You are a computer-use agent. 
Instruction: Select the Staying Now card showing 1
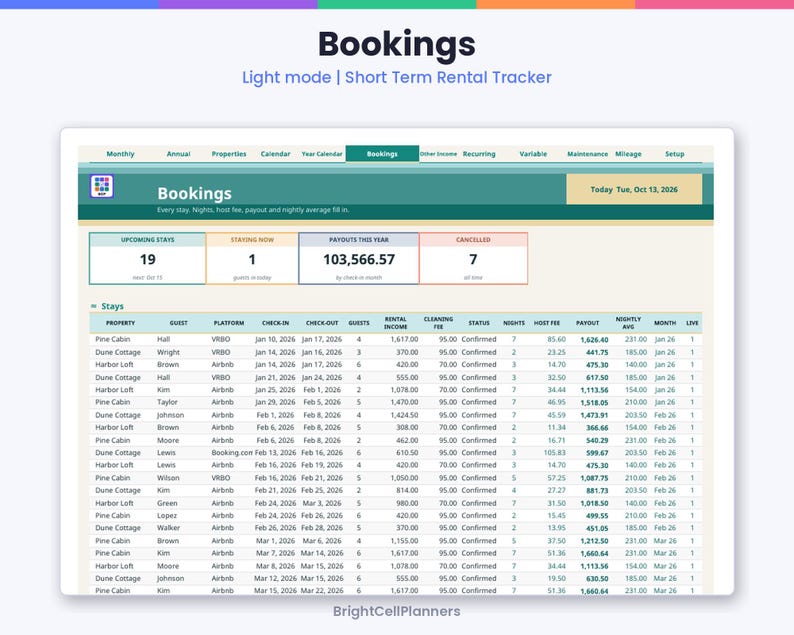252,258
